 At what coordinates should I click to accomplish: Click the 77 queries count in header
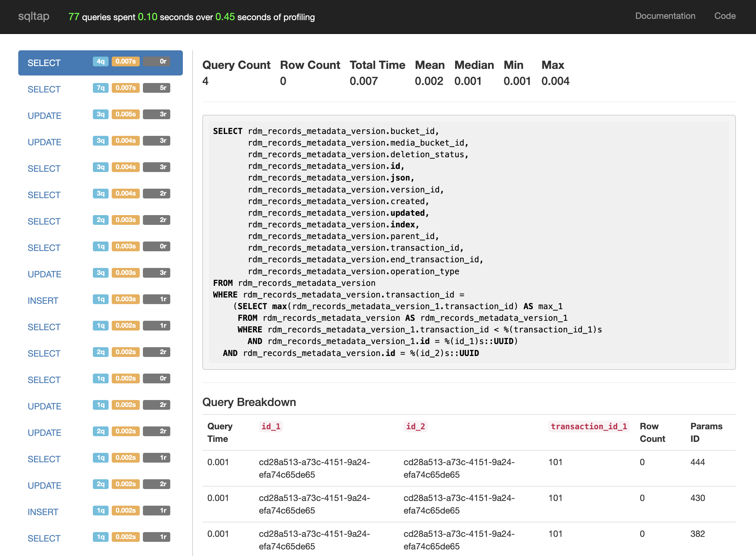coord(74,17)
